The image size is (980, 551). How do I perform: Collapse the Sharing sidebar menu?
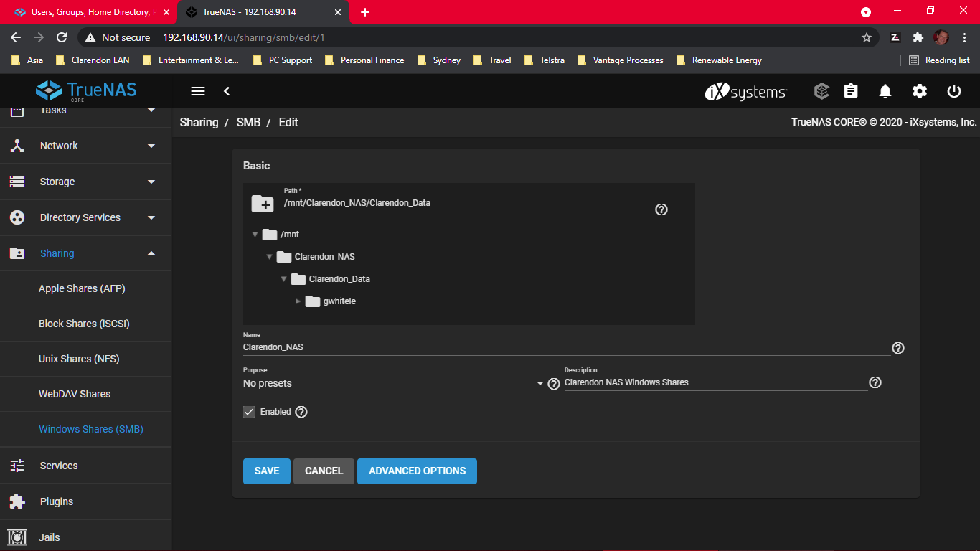(151, 253)
